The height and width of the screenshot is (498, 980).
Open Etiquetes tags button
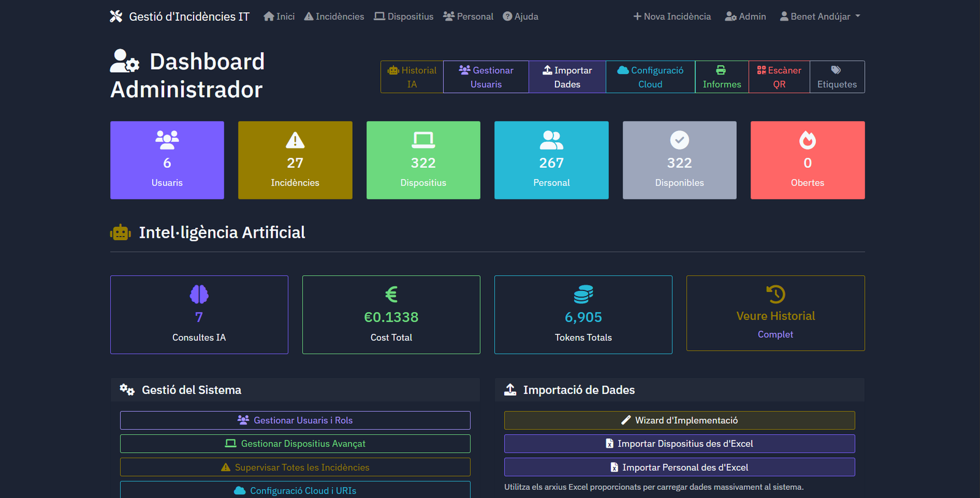(837, 77)
